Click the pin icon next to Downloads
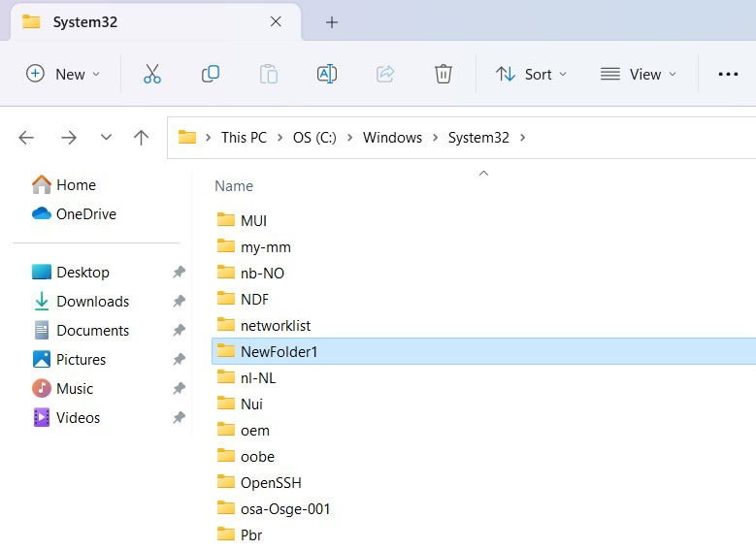This screenshot has height=550, width=756. coord(179,302)
